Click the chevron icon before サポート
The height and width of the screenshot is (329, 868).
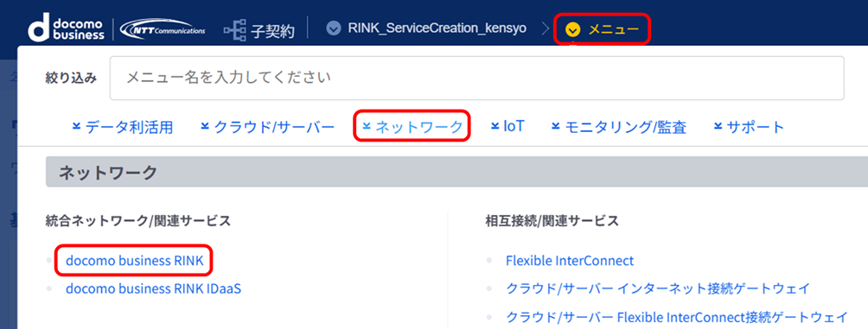(718, 126)
